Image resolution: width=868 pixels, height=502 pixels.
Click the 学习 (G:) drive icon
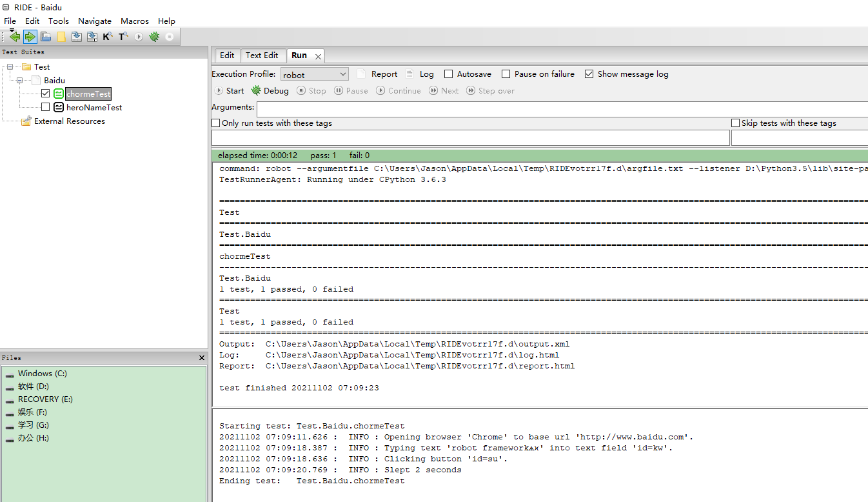(x=10, y=426)
